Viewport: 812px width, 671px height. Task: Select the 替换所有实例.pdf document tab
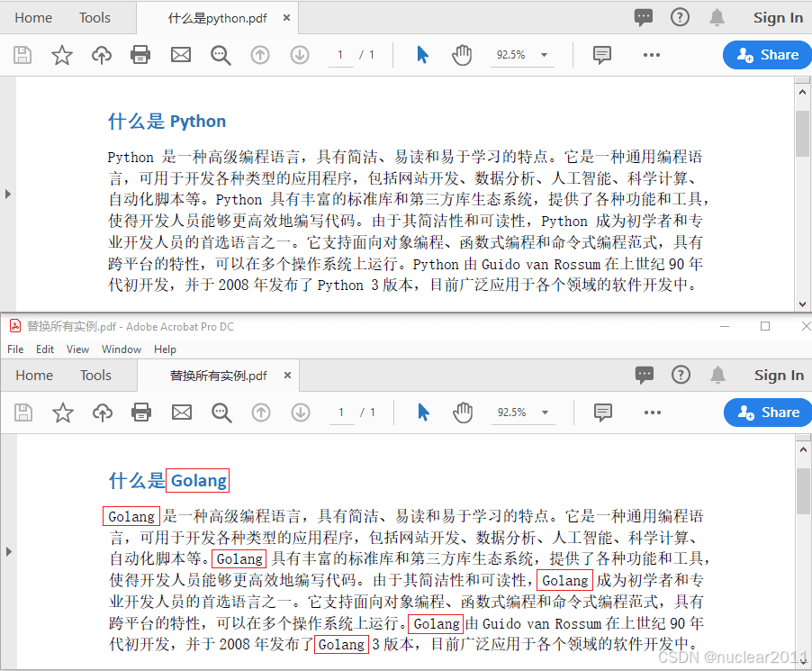(219, 376)
